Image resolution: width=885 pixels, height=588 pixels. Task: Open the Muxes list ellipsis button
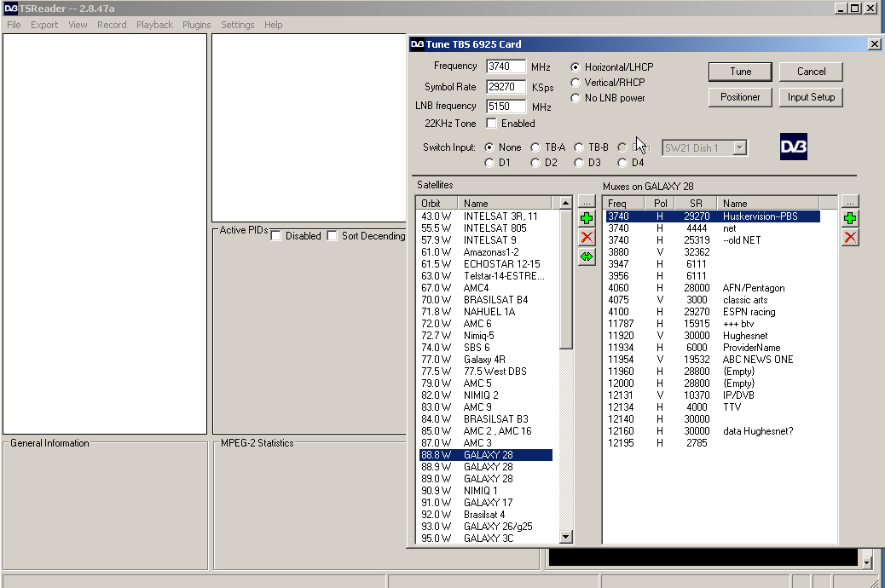click(850, 202)
